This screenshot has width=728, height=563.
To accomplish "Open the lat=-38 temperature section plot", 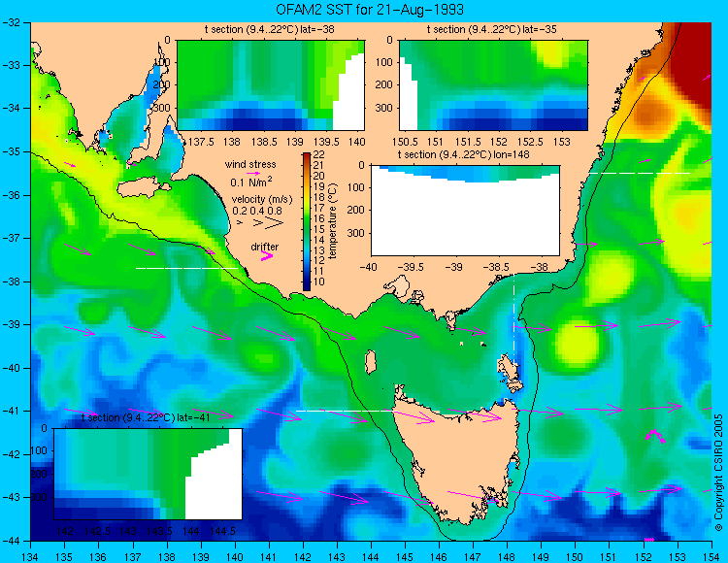I will 271,85.
